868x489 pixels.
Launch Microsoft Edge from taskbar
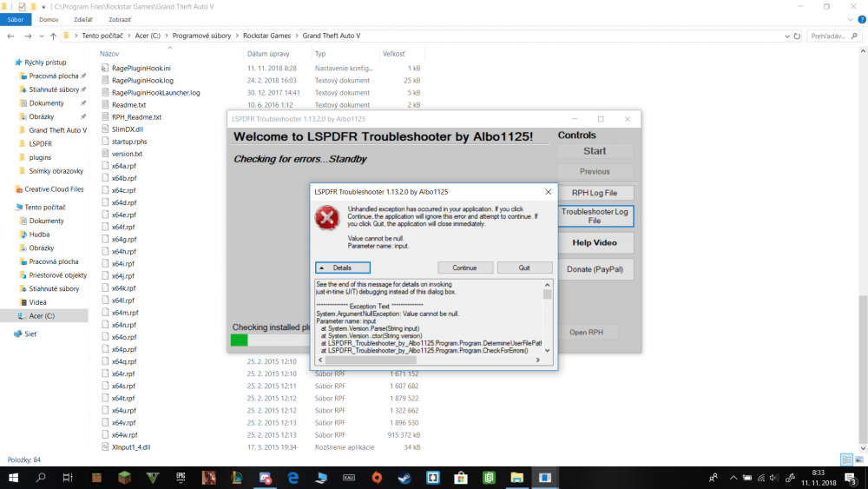[293, 478]
